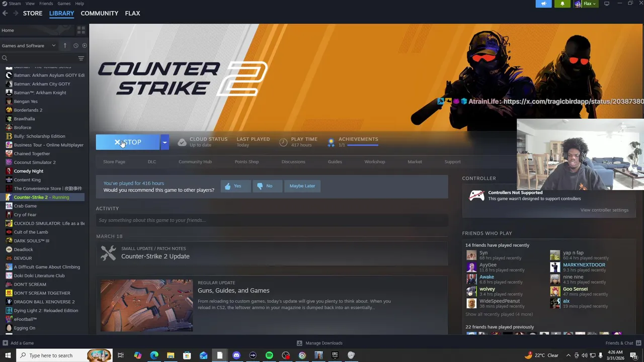
Task: Open Epic Games Launcher taskbar icon
Action: pyautogui.click(x=335, y=355)
